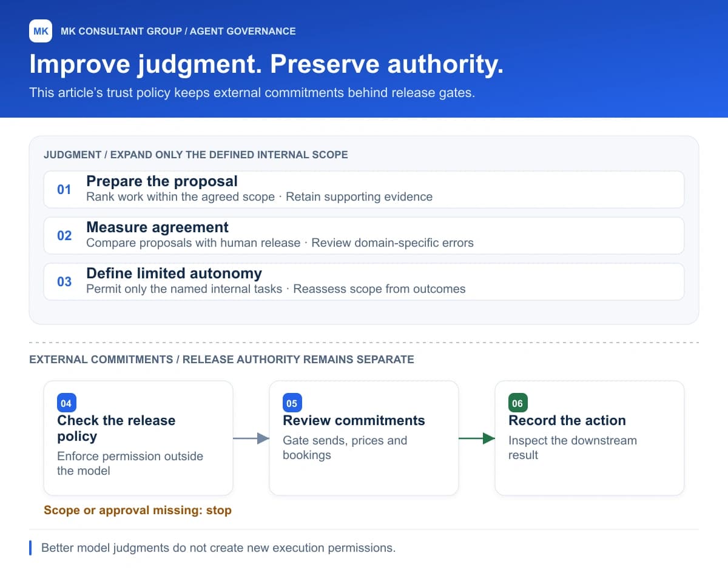
Task: Click 'Inspect the downstream result' text
Action: (x=573, y=448)
